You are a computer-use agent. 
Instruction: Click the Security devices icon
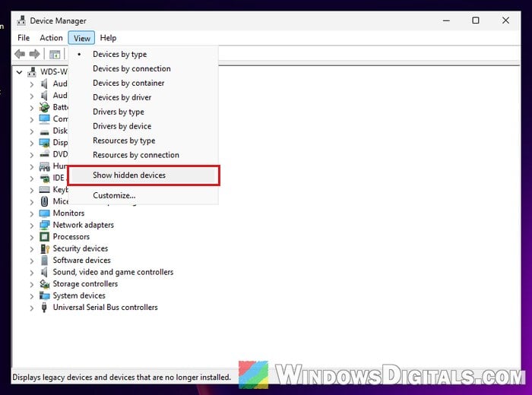pyautogui.click(x=44, y=248)
